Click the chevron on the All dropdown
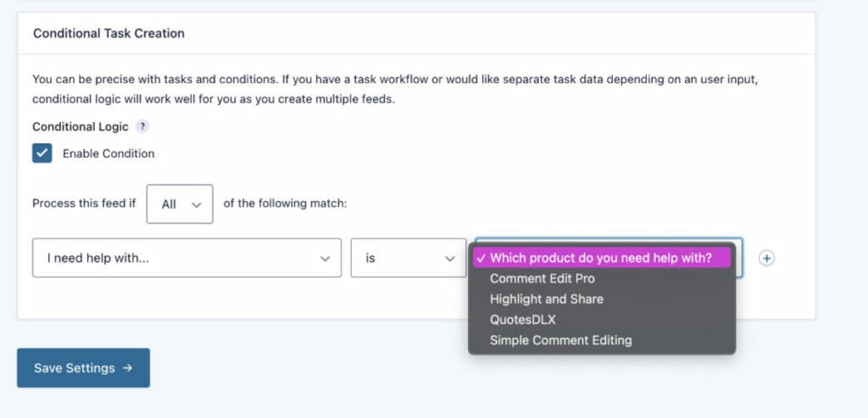This screenshot has width=868, height=418. (197, 204)
